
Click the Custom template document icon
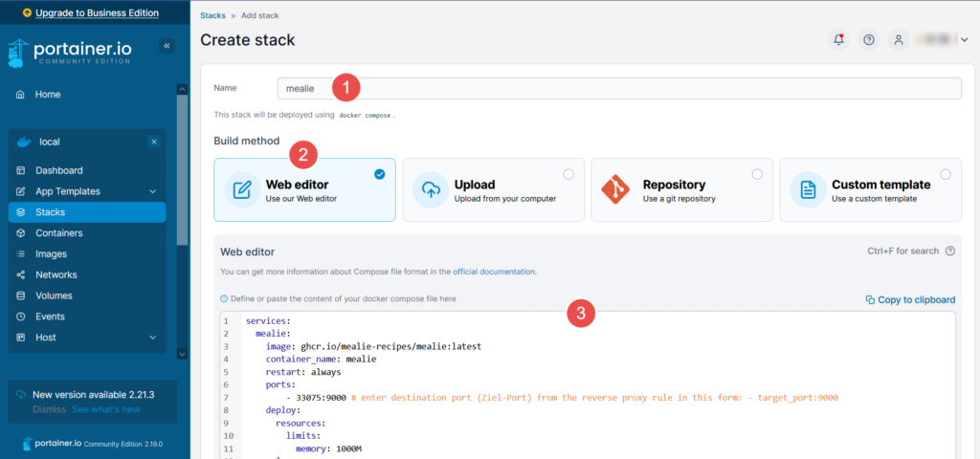point(808,190)
